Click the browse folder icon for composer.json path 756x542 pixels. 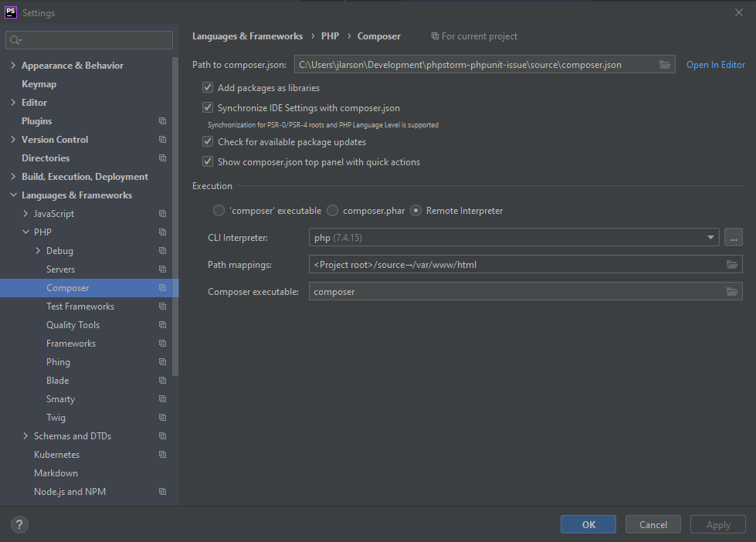point(664,65)
